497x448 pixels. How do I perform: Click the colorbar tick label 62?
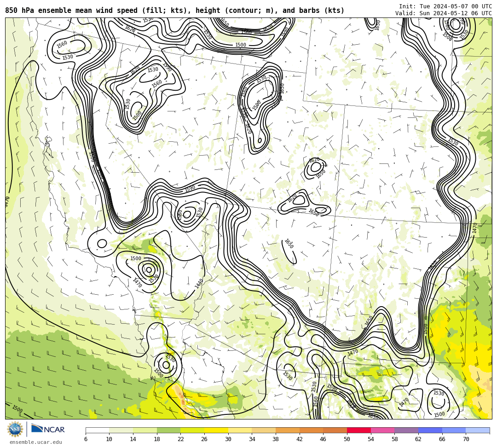pos(418,439)
